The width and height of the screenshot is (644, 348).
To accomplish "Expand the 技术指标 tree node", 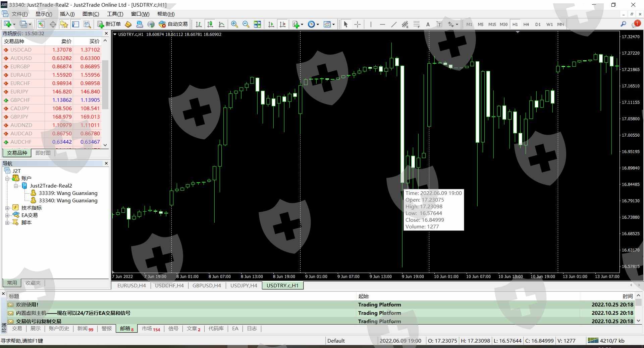I will pos(7,208).
